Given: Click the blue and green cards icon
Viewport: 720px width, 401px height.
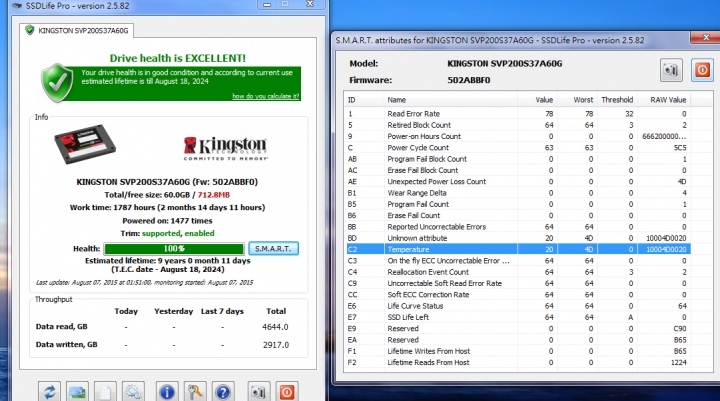Looking at the screenshot, I should (77, 392).
